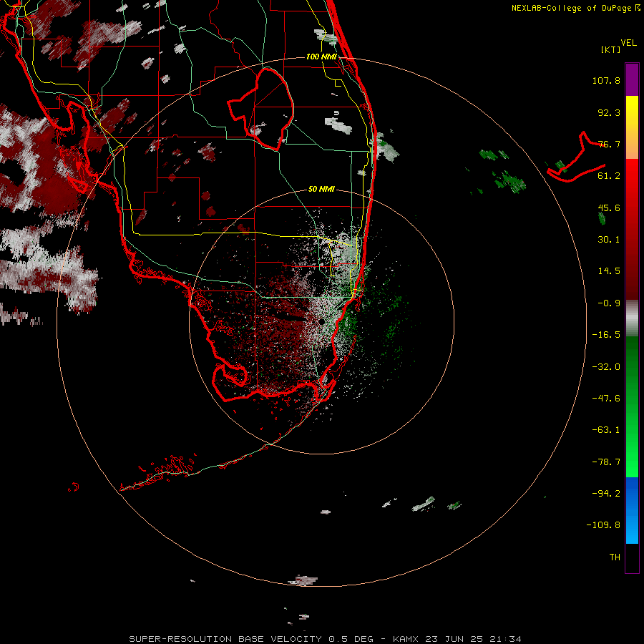Click the -16.5 velocity scale value
Image resolution: width=644 pixels, height=644 pixels.
(606, 335)
